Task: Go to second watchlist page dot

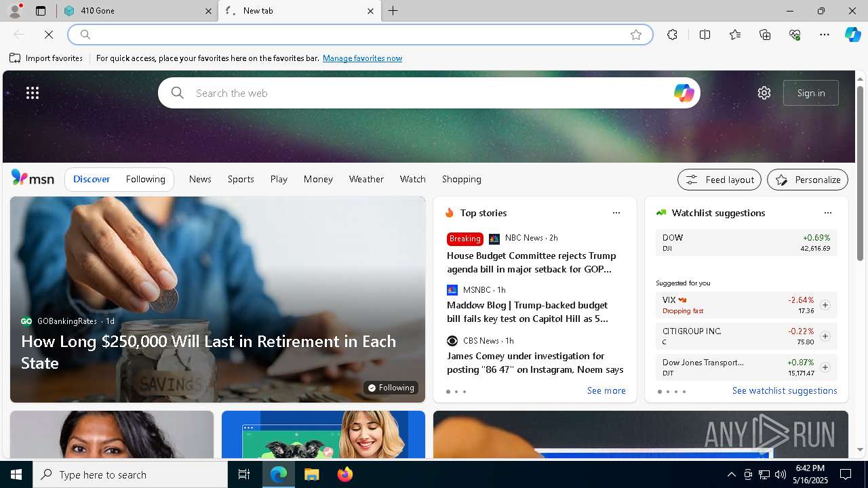Action: pos(668,392)
